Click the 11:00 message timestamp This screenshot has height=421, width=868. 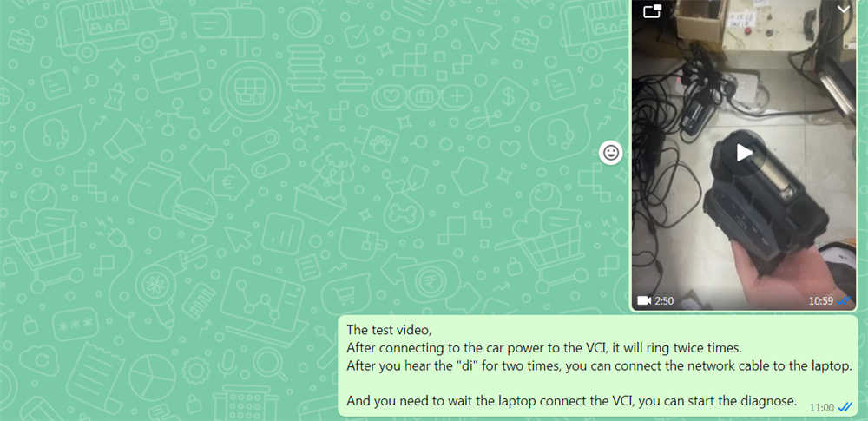(x=821, y=408)
